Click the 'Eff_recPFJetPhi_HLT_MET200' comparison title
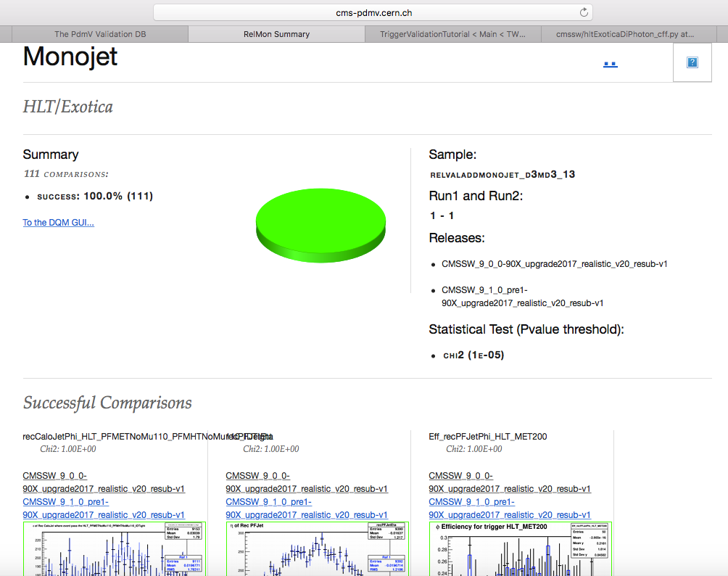This screenshot has width=728, height=576. point(488,436)
